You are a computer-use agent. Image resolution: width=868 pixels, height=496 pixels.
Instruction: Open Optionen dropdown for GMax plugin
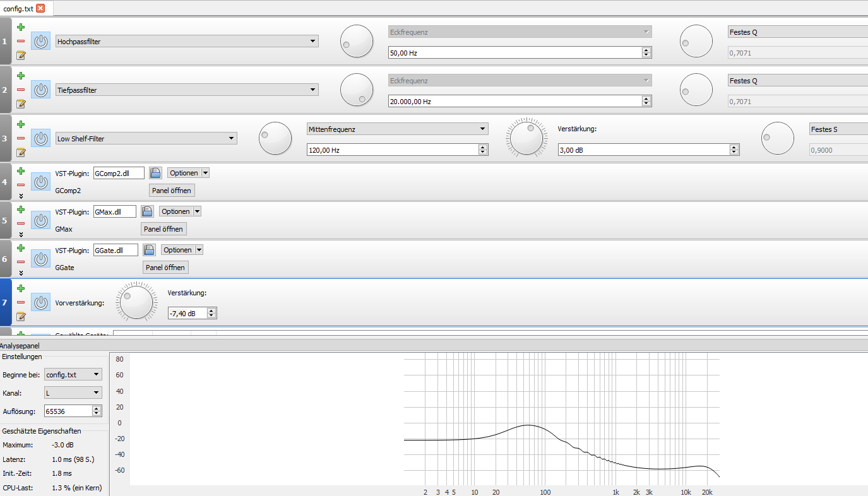click(180, 211)
